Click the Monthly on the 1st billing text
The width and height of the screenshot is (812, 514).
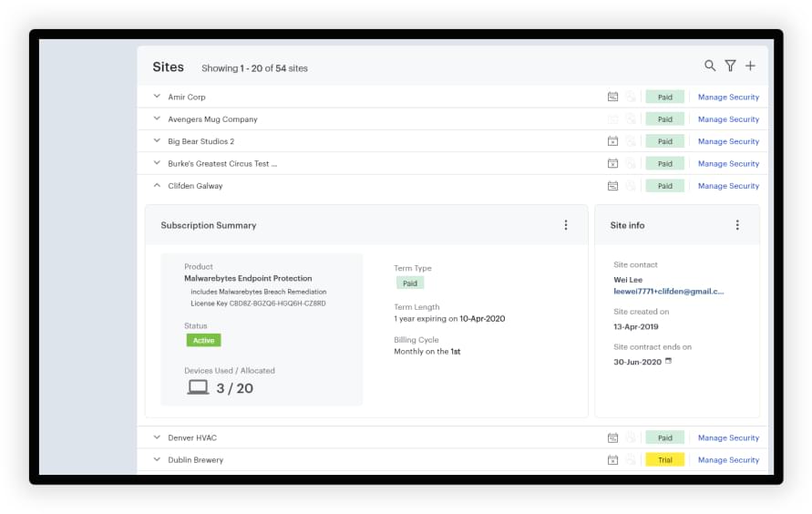tap(427, 352)
